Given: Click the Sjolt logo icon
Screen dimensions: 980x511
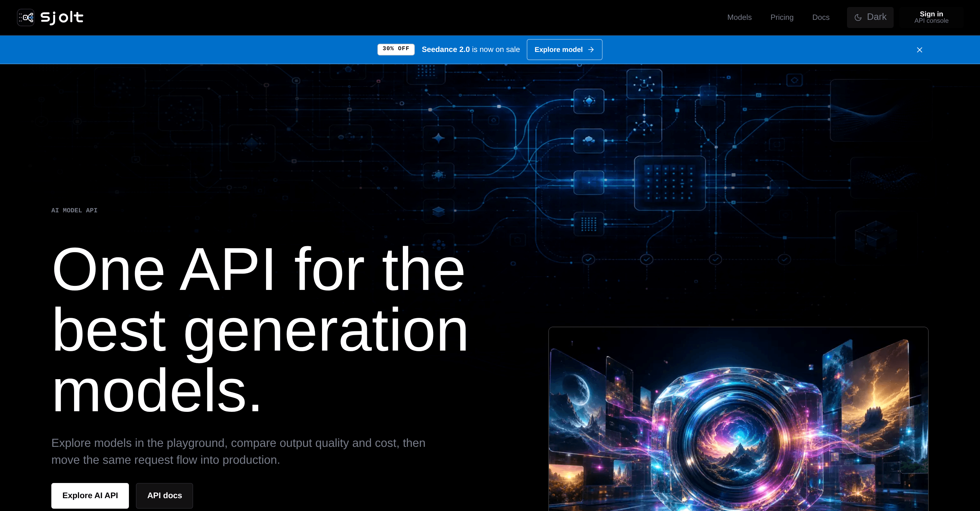Looking at the screenshot, I should pos(25,17).
